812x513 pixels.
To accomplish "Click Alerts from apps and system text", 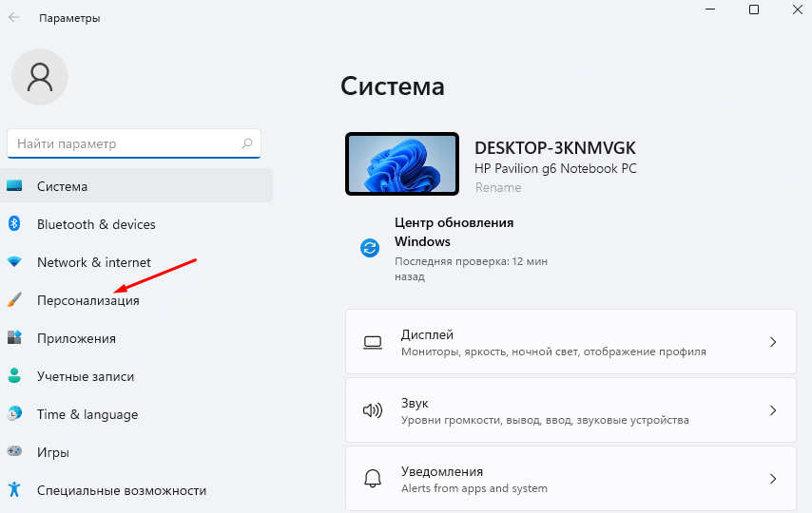I will tap(474, 488).
